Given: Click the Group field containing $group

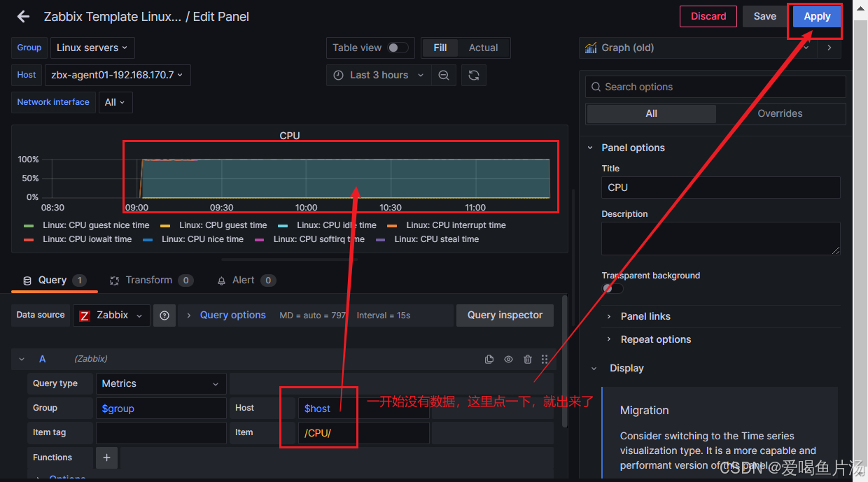Looking at the screenshot, I should pos(161,409).
